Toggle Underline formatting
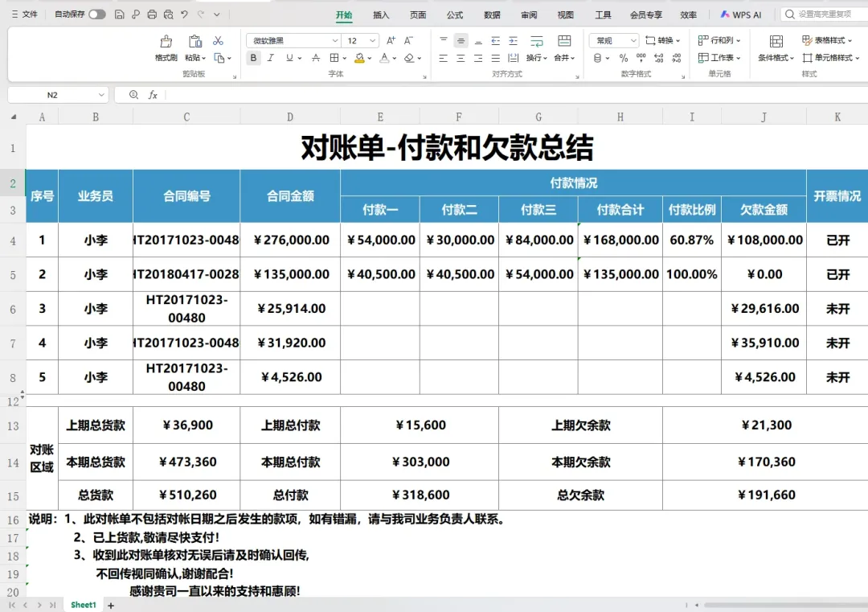The width and height of the screenshot is (868, 612). click(289, 58)
